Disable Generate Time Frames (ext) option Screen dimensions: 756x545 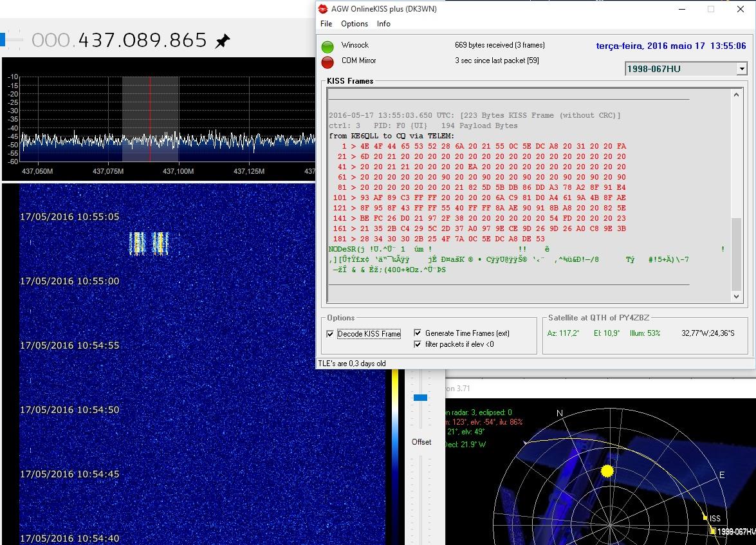click(x=418, y=333)
